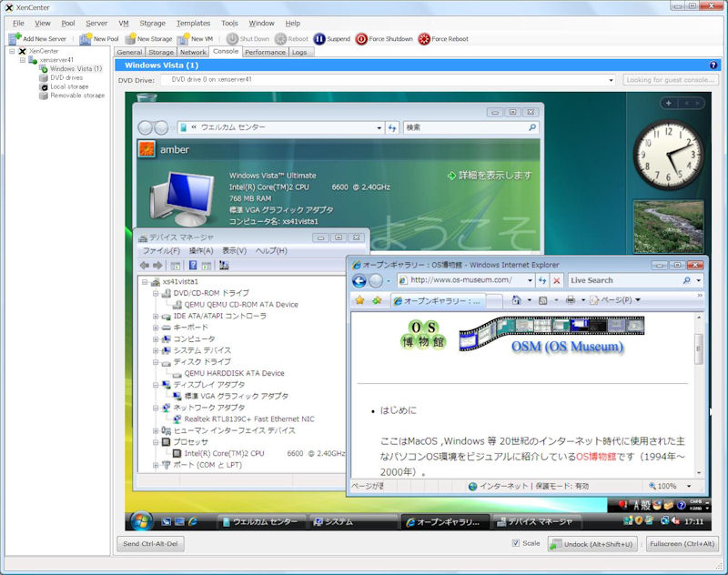The width and height of the screenshot is (728, 575).
Task: Click the Live Search magnifier icon
Action: click(x=687, y=280)
